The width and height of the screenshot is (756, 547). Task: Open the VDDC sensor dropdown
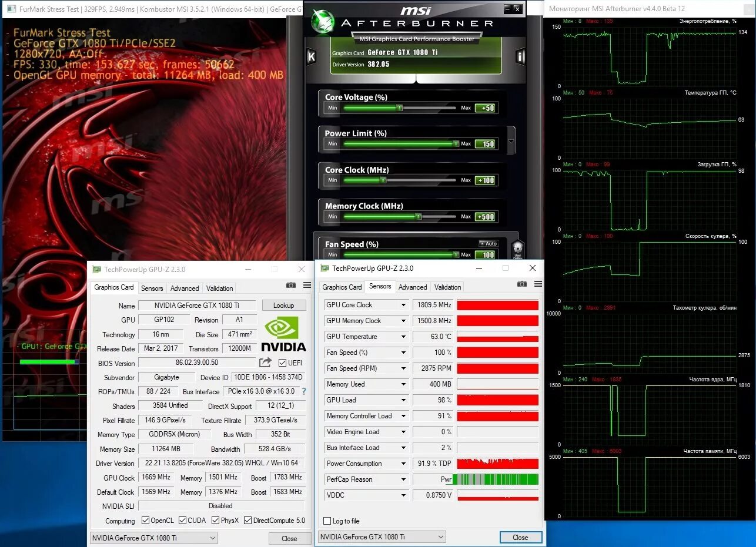pyautogui.click(x=403, y=495)
